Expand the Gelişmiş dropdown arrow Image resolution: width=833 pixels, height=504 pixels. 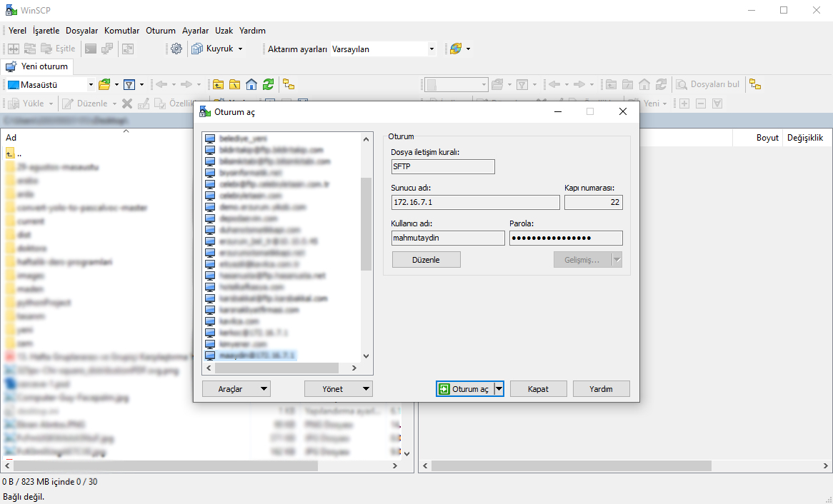click(617, 260)
